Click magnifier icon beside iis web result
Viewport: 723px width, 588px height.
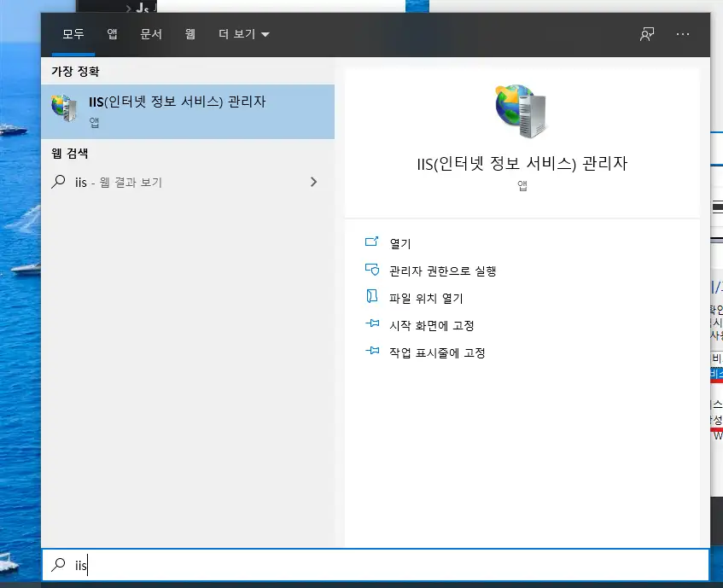point(58,182)
